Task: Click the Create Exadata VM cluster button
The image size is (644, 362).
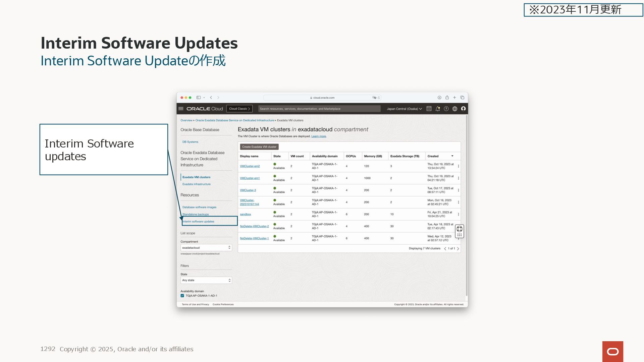Action: tap(259, 147)
